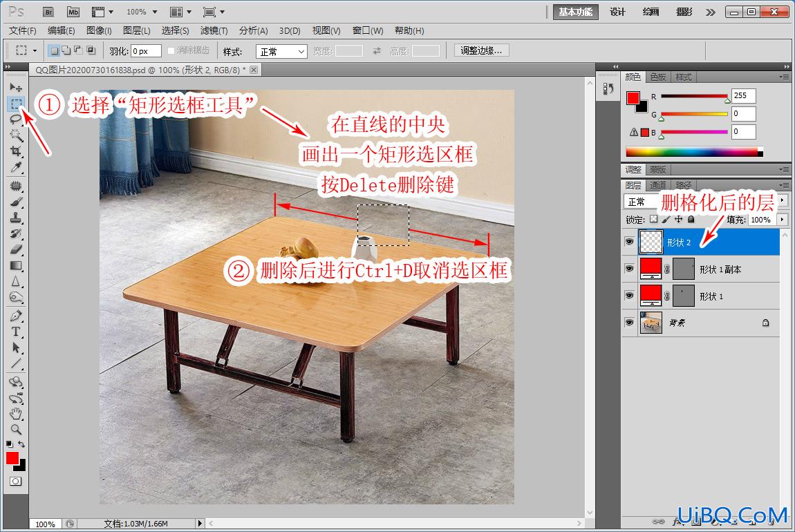Viewport: 795px width, 532px height.
Task: Expand more workspaces chevron
Action: (x=711, y=12)
